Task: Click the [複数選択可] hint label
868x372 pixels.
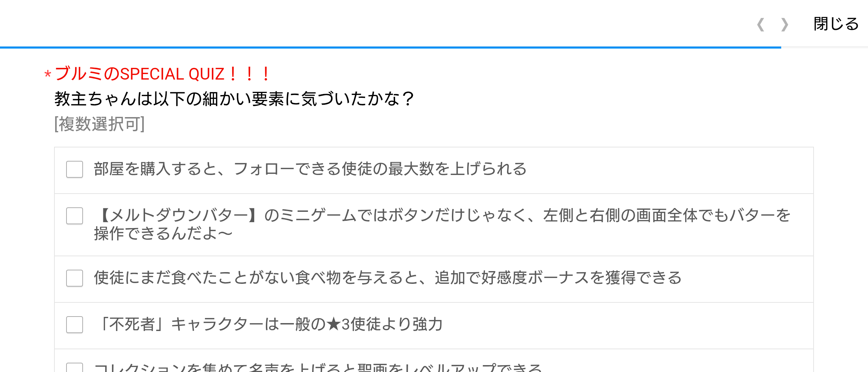Action: [x=100, y=124]
